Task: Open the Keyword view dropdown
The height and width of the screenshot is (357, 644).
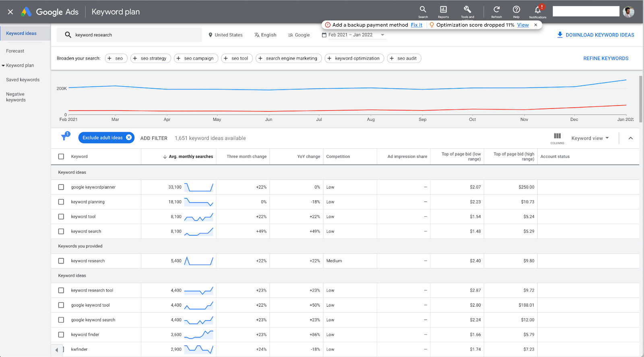Action: (x=590, y=138)
